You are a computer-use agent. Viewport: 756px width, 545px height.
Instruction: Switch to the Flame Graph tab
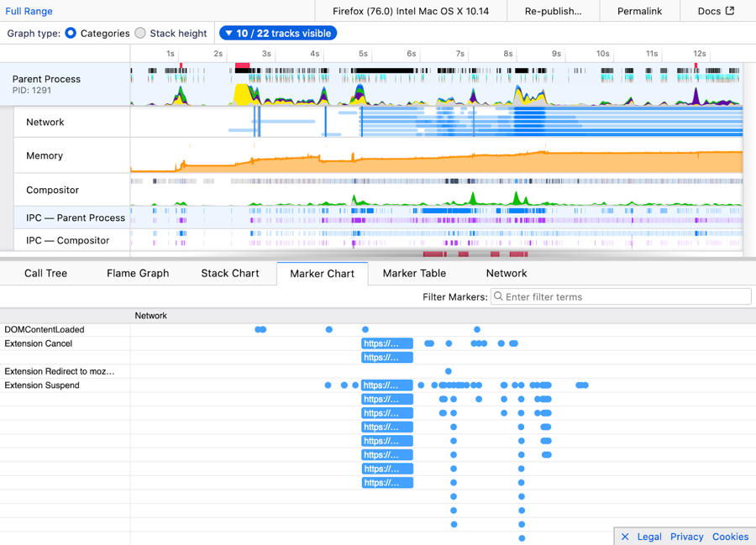point(138,273)
